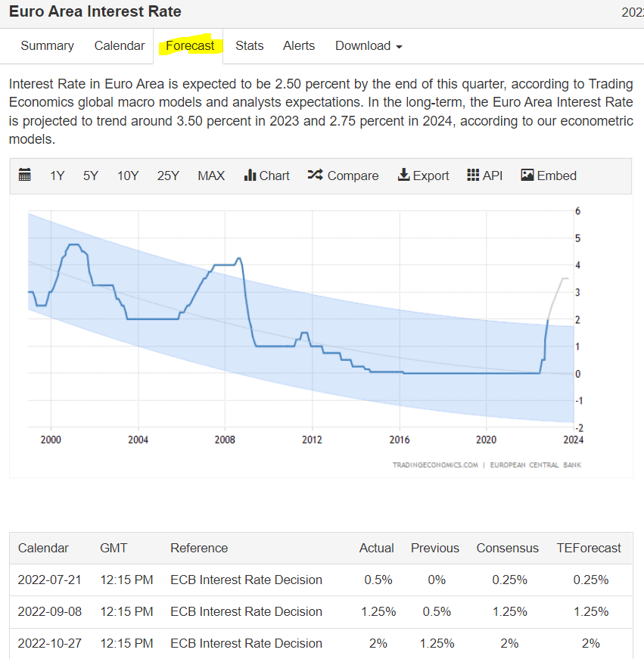Select the 10Y time range
This screenshot has height=659, width=644.
[x=128, y=176]
